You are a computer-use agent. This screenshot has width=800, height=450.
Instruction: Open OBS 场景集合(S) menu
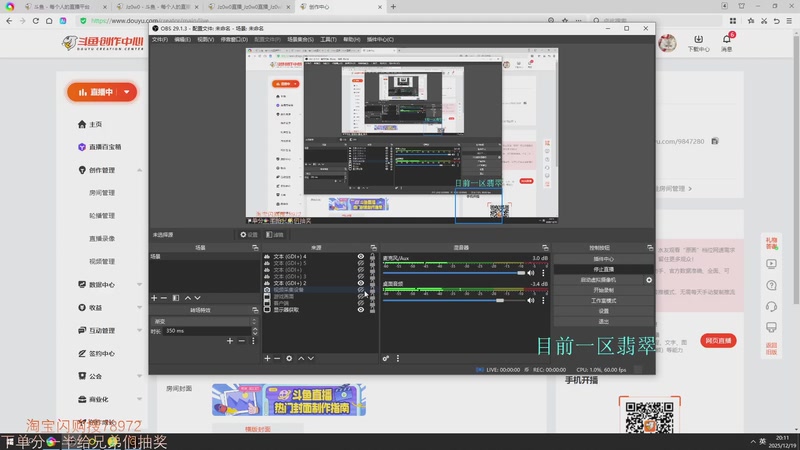point(300,39)
